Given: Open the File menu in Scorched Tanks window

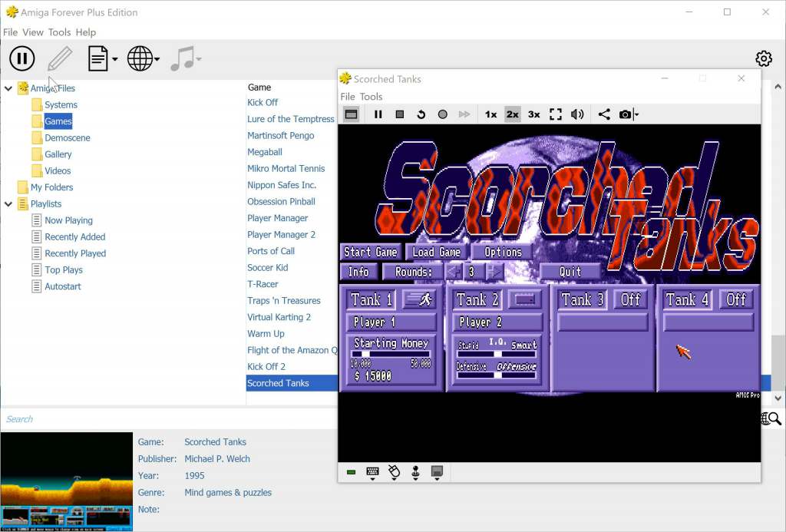Looking at the screenshot, I should [348, 96].
